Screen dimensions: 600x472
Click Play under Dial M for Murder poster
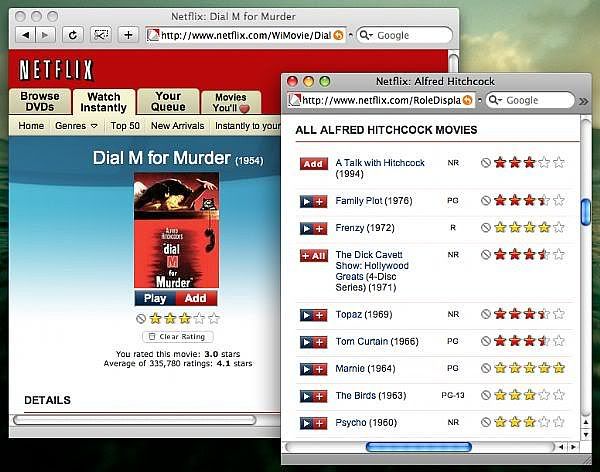pos(155,298)
